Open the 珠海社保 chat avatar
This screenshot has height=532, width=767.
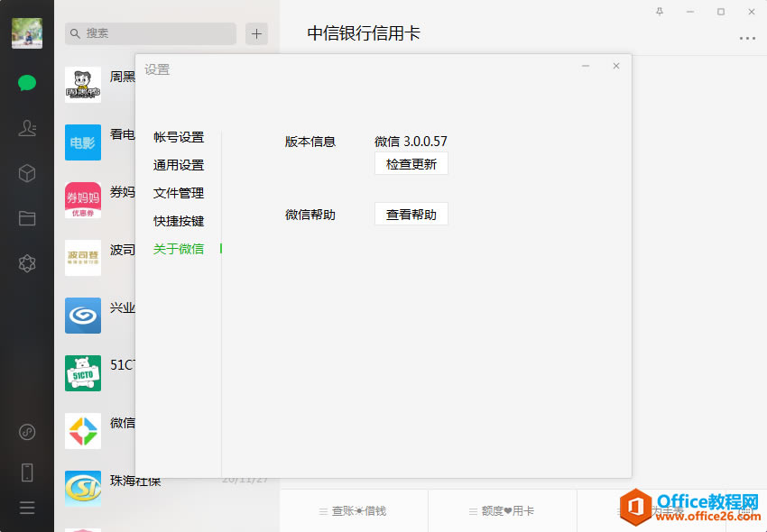83,489
